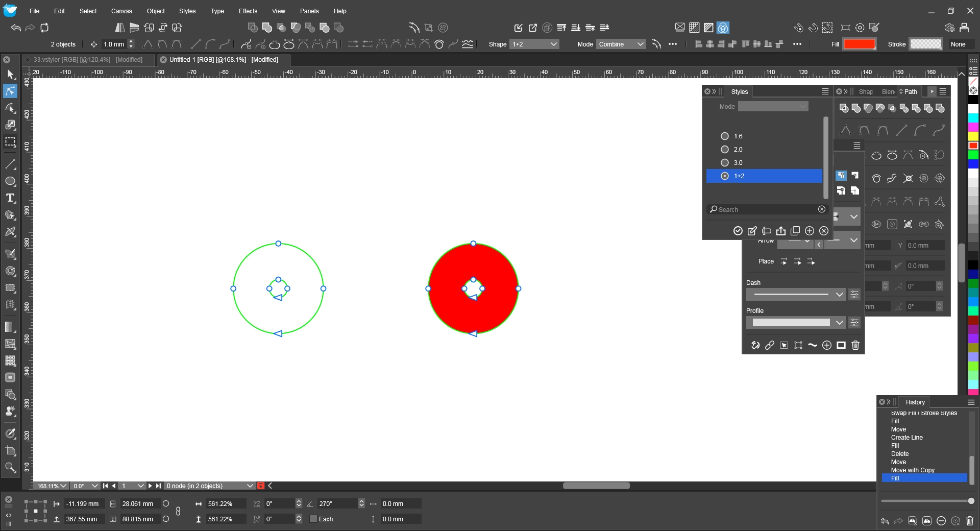Screen dimensions: 980x531
Task: Open the Effects menu
Action: tap(248, 11)
